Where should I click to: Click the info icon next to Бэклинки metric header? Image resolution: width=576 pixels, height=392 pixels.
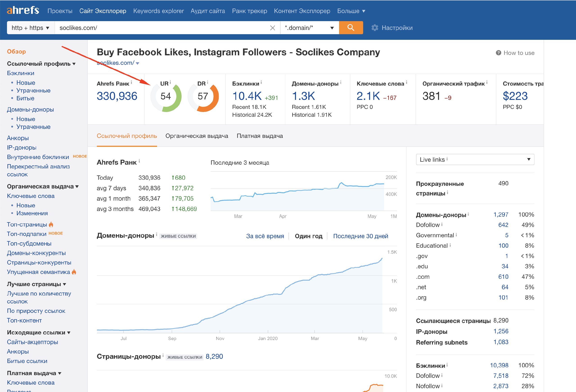pos(261,82)
